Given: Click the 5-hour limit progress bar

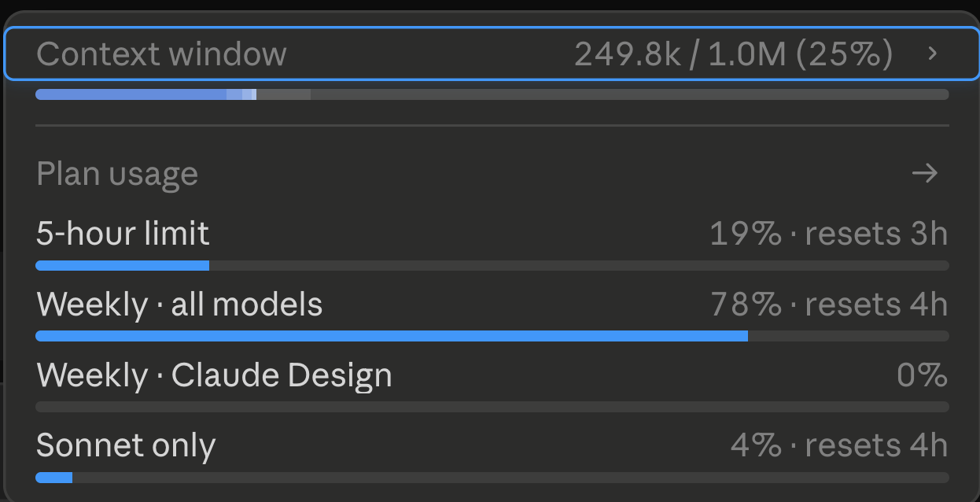Looking at the screenshot, I should coord(492,266).
